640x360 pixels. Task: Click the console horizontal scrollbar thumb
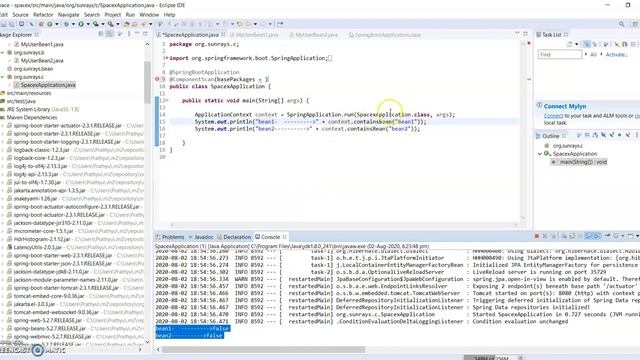pos(263,349)
